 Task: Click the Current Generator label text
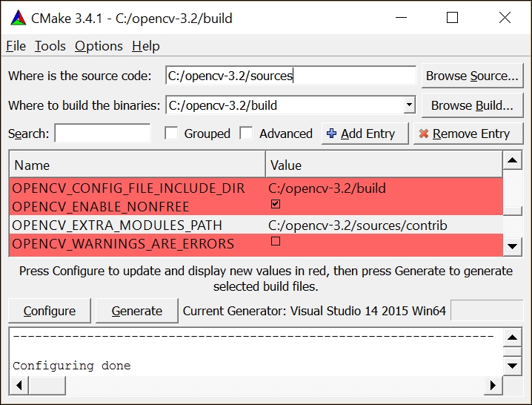(314, 311)
